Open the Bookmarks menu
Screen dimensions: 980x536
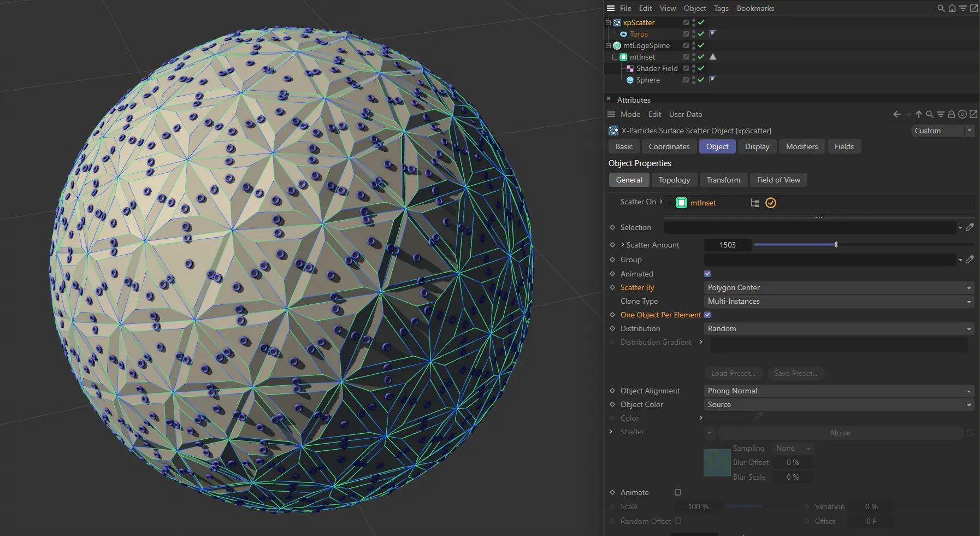[755, 8]
